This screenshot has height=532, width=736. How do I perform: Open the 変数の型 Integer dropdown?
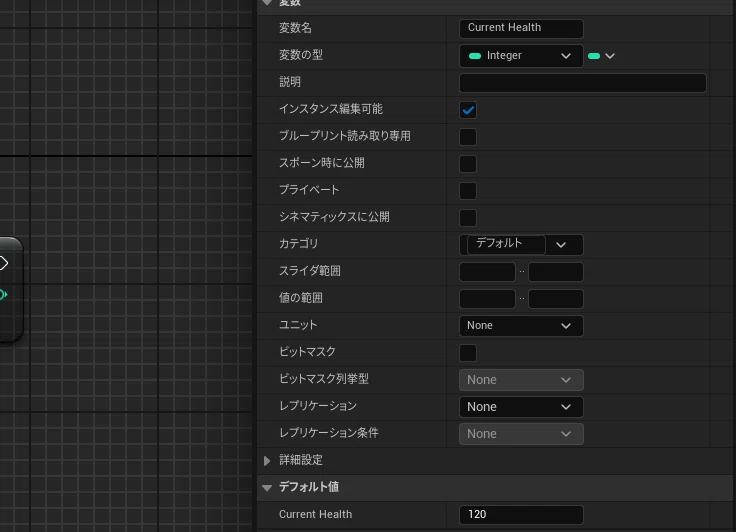point(521,56)
